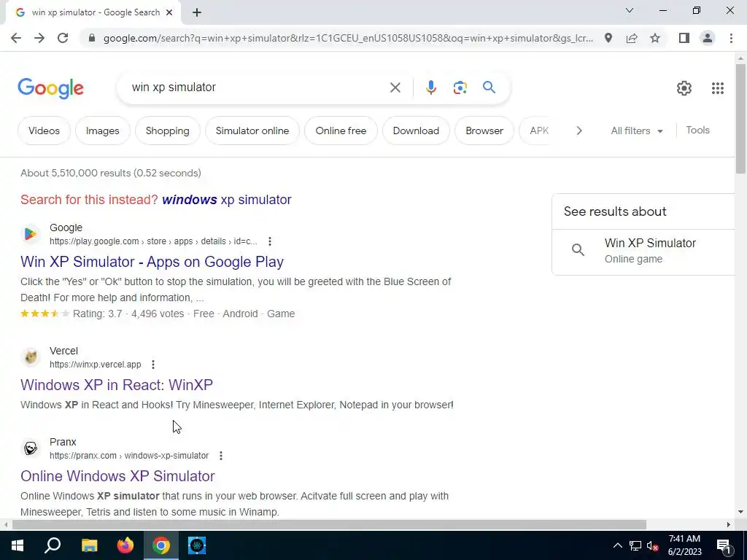This screenshot has width=747, height=560.
Task: Switch to Videos results
Action: (x=44, y=131)
